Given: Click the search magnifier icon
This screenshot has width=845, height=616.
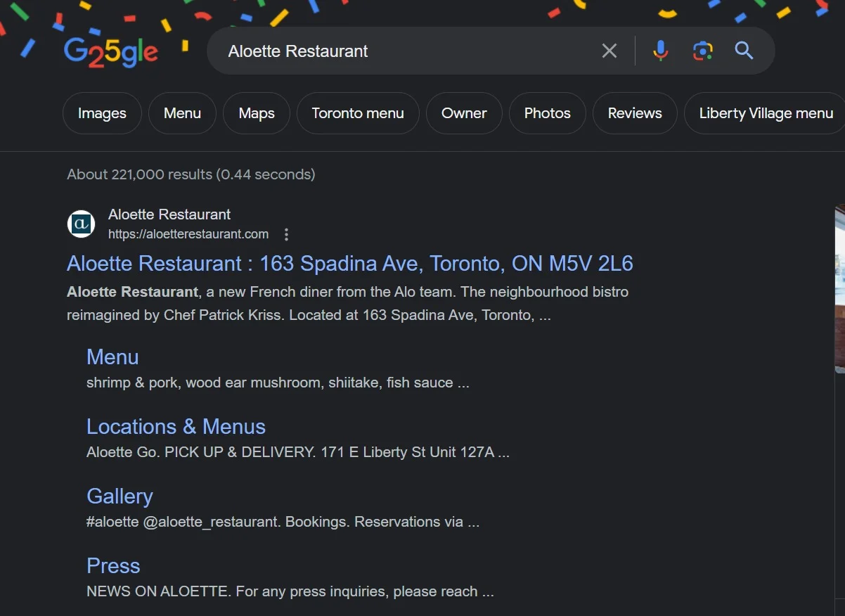Looking at the screenshot, I should (x=744, y=50).
